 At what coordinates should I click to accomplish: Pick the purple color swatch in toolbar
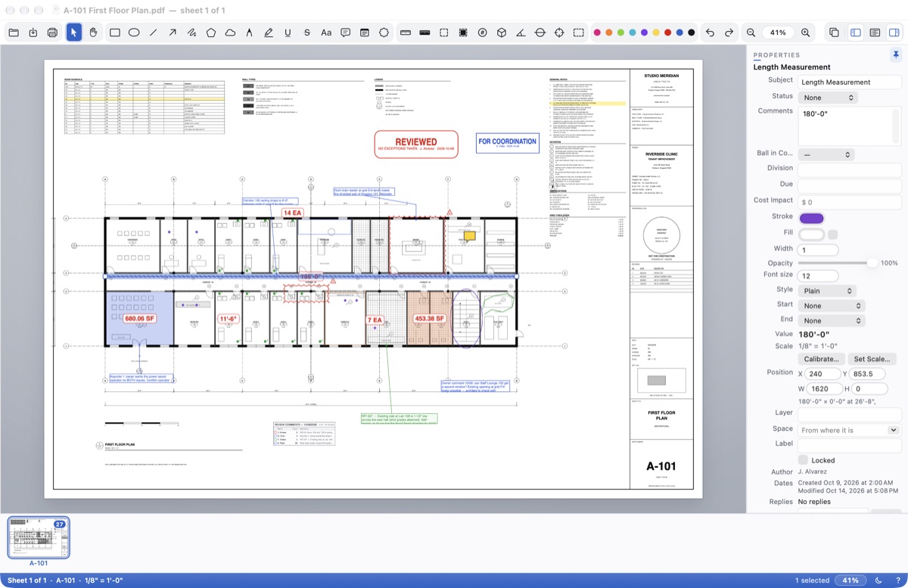(x=644, y=33)
